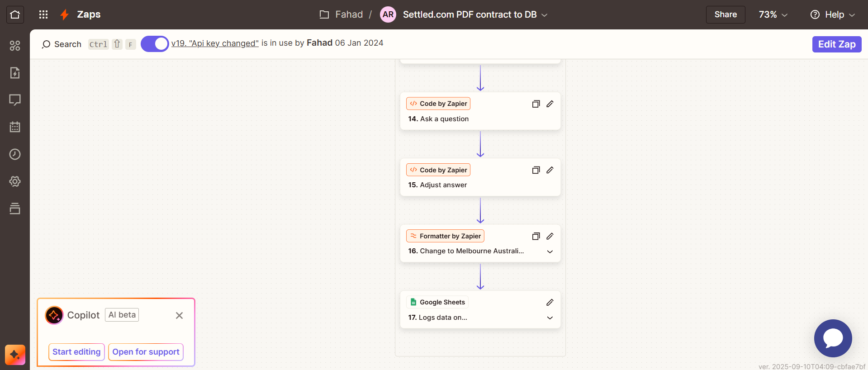Image resolution: width=868 pixels, height=370 pixels.
Task: Click edit pencil on Google Sheets step
Action: coord(550,302)
